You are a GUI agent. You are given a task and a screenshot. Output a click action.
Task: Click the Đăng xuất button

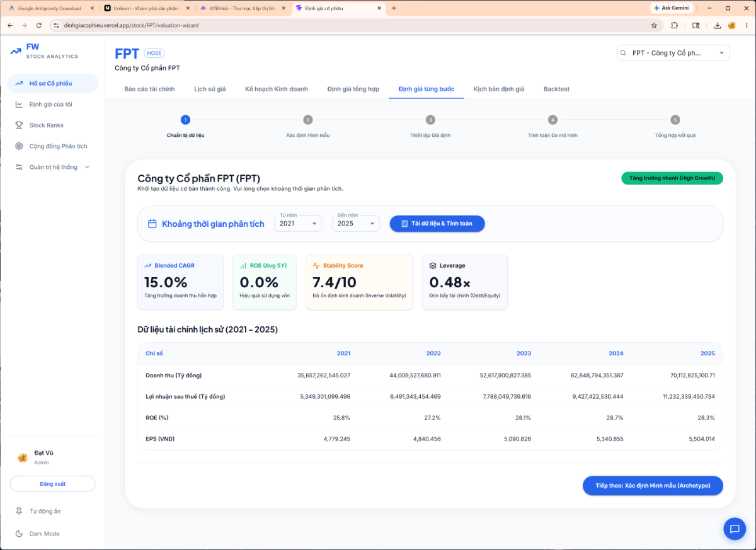[53, 484]
